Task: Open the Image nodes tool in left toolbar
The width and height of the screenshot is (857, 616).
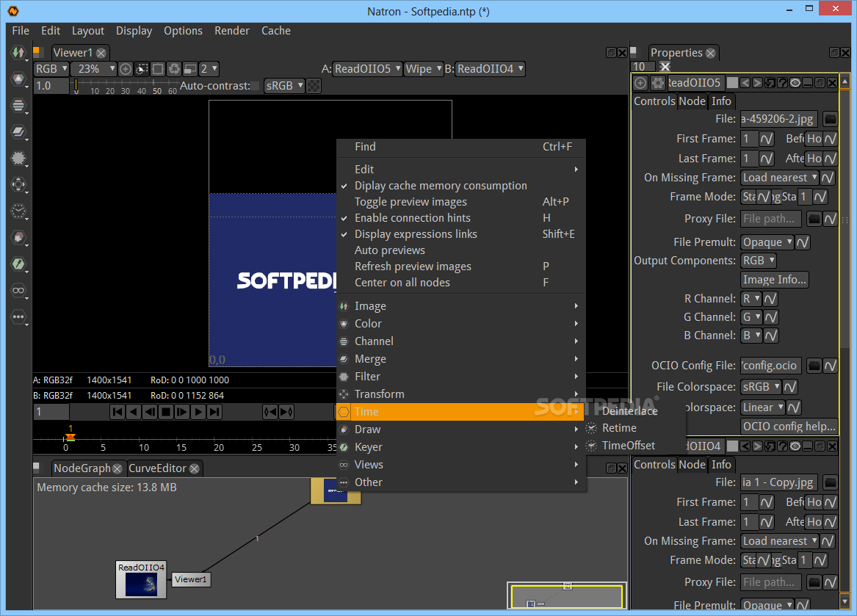Action: click(18, 52)
